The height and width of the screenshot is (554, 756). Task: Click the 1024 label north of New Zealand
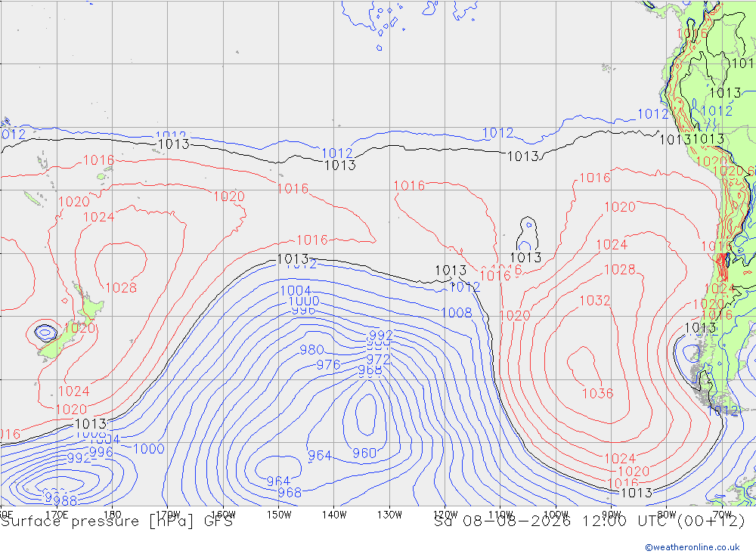[99, 218]
